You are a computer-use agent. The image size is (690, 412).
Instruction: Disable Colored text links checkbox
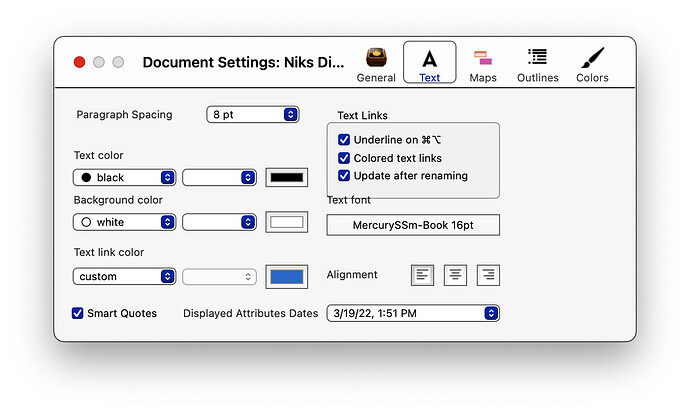tap(344, 158)
